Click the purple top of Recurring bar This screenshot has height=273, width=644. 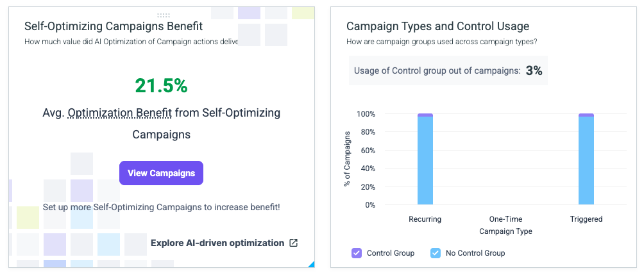(425, 115)
